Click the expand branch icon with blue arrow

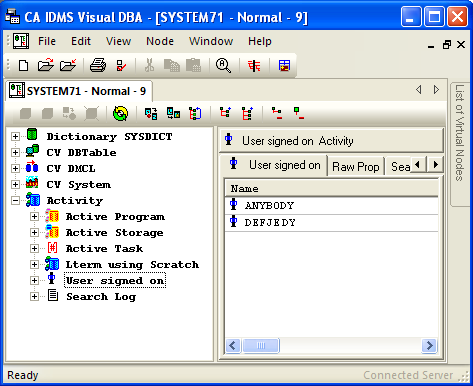226,113
